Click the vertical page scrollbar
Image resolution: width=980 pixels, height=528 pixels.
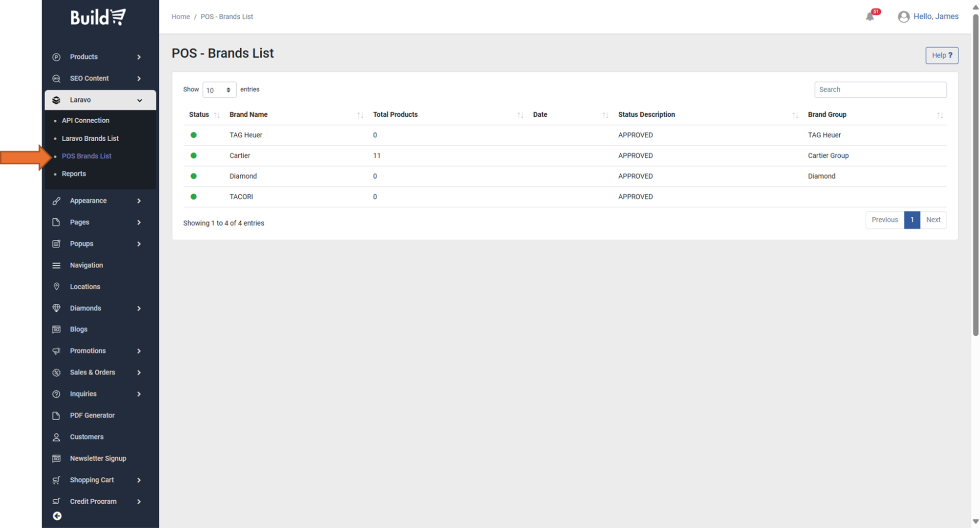(975, 172)
